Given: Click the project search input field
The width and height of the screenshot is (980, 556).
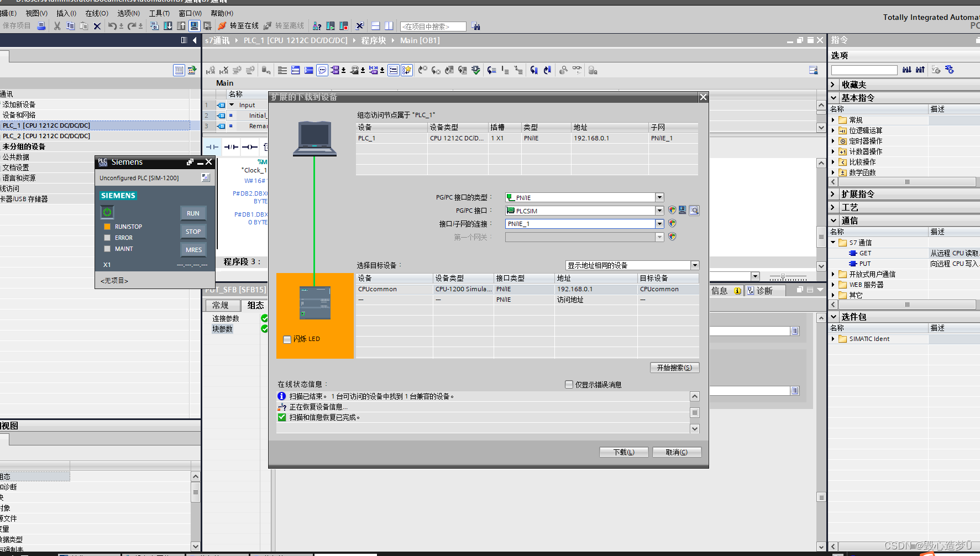Looking at the screenshot, I should tap(433, 27).
